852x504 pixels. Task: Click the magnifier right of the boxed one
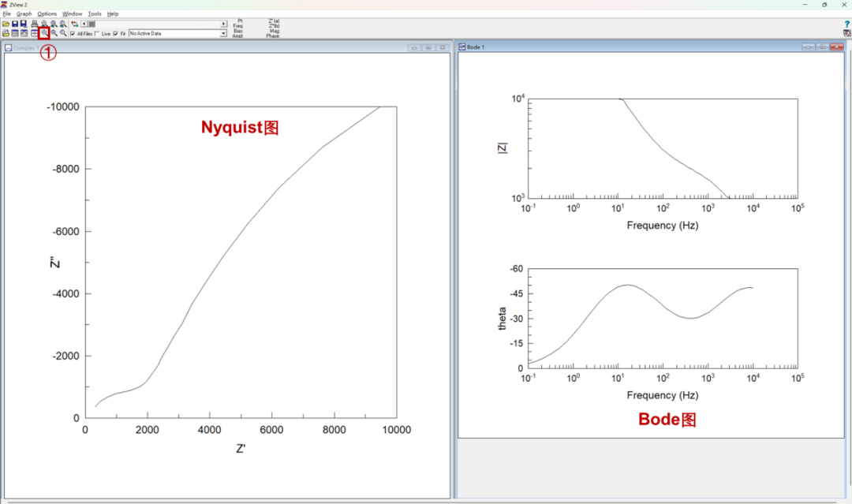pyautogui.click(x=54, y=33)
